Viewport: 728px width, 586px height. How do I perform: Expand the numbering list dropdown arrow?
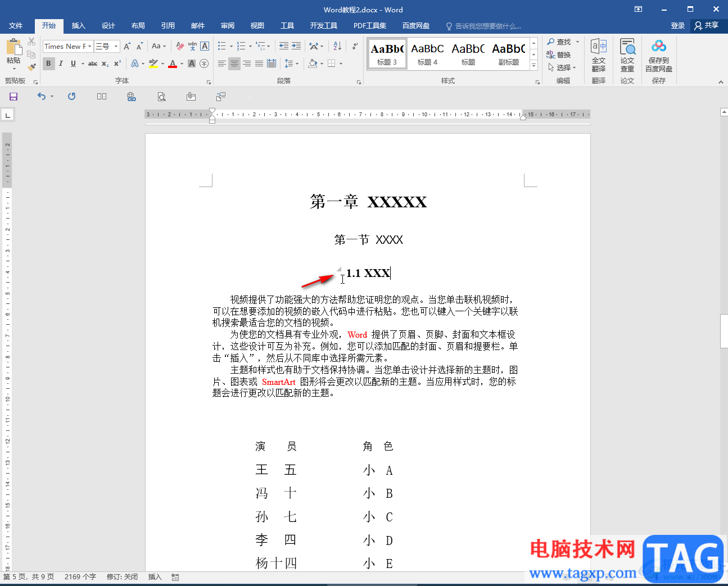pos(250,46)
